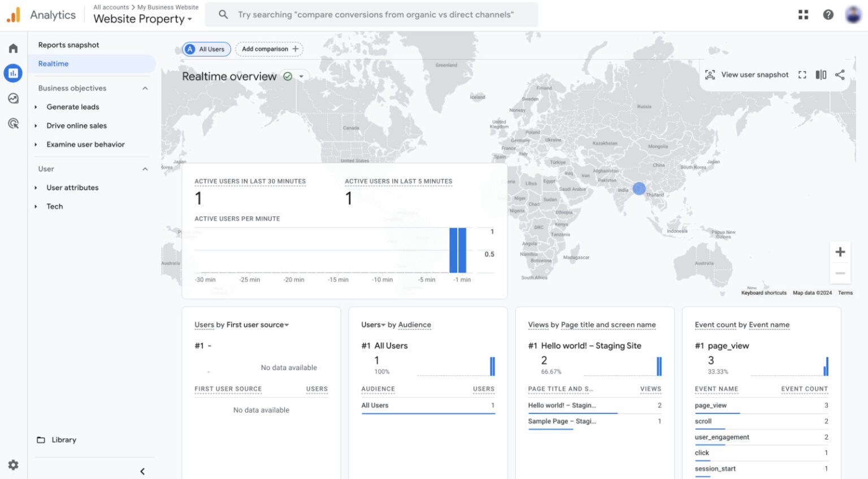
Task: Select the Explore icon in the sidebar
Action: [x=12, y=98]
